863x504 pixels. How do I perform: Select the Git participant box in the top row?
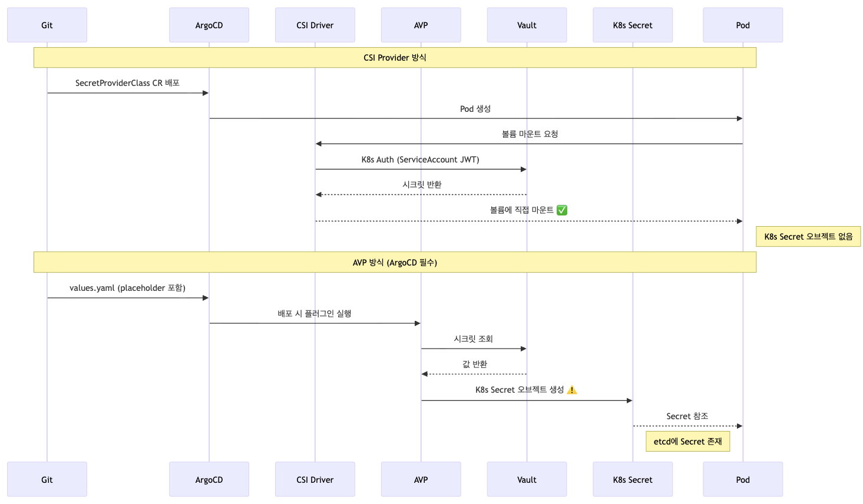(x=47, y=25)
